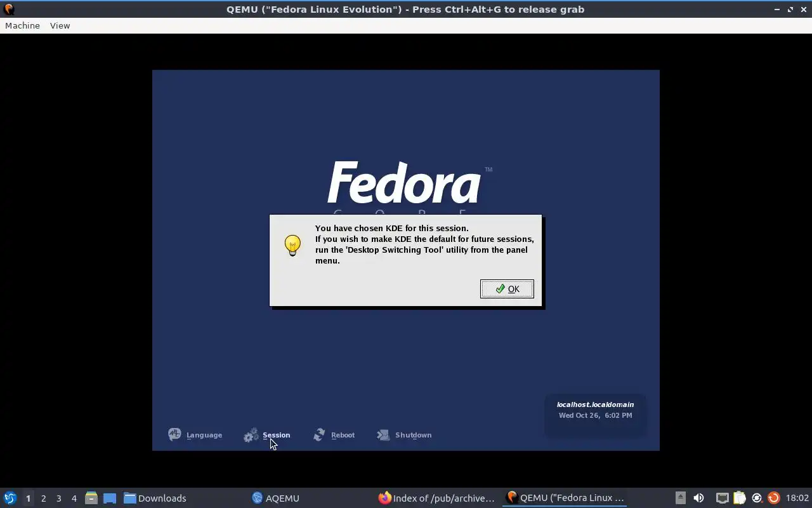812x508 pixels.
Task: Click the orange power tray icon
Action: tap(773, 498)
